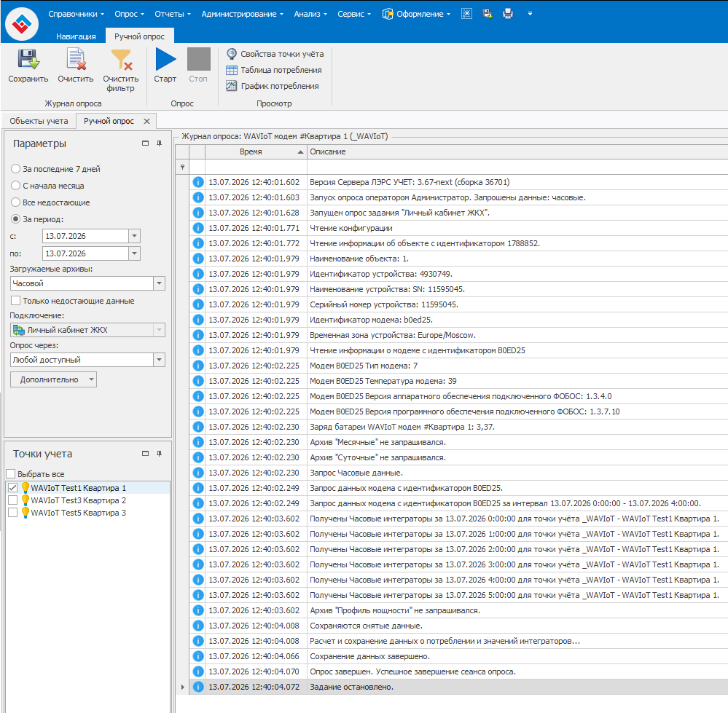Open Таблица потребления
The width and height of the screenshot is (728, 713).
pos(274,70)
